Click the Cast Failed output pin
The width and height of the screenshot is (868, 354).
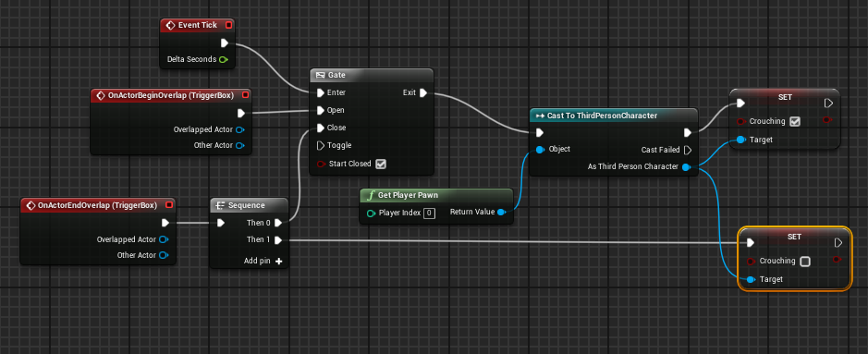click(688, 150)
